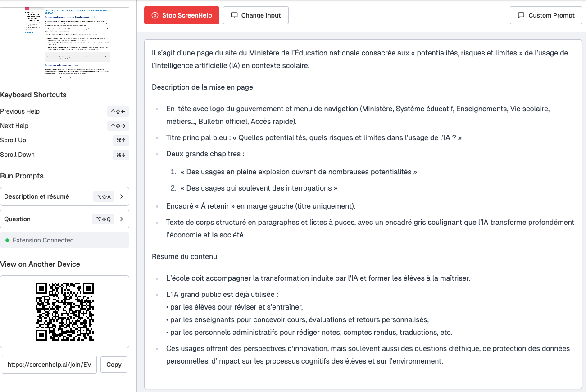Click the Extension Connected status label
The height and width of the screenshot is (392, 586).
click(x=43, y=240)
